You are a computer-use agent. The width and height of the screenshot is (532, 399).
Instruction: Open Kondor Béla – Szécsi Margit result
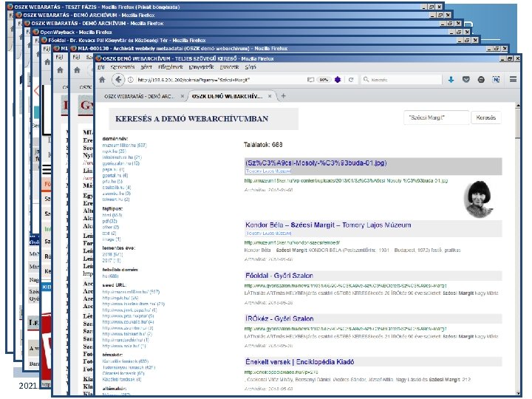328,225
